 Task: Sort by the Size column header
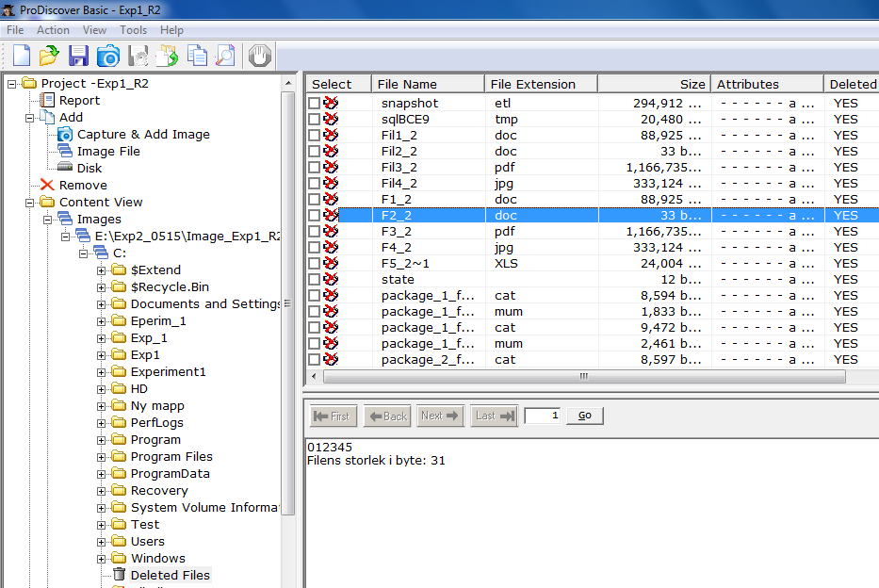click(654, 84)
